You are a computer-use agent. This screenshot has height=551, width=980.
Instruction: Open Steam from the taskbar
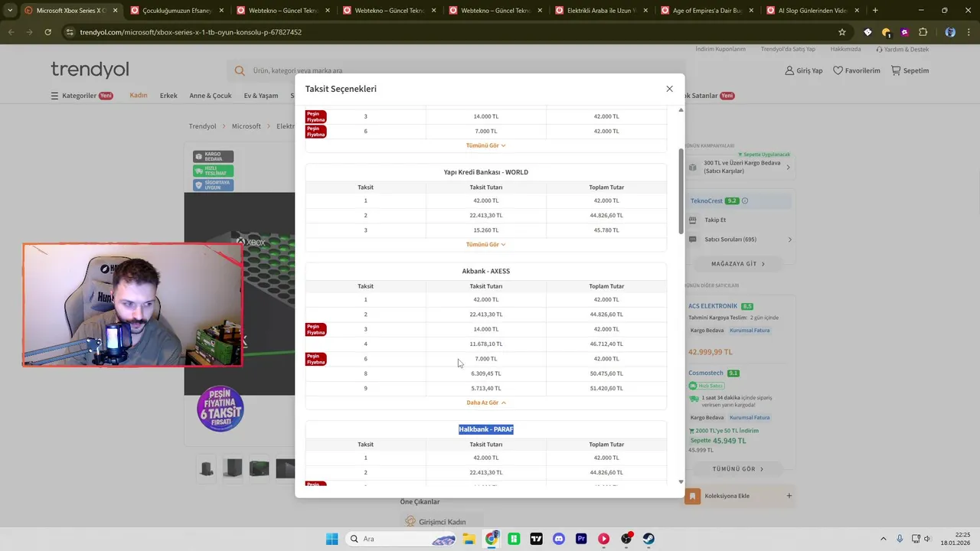[648, 539]
